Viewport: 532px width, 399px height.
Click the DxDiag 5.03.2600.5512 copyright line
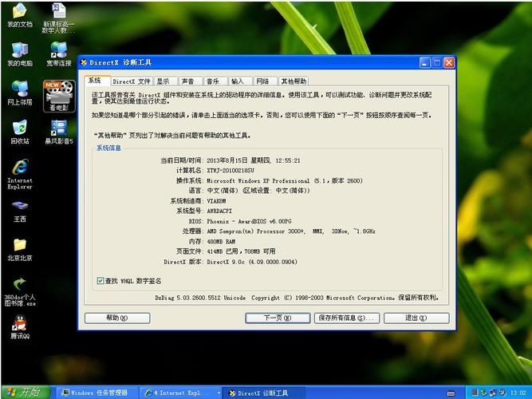[x=298, y=298]
